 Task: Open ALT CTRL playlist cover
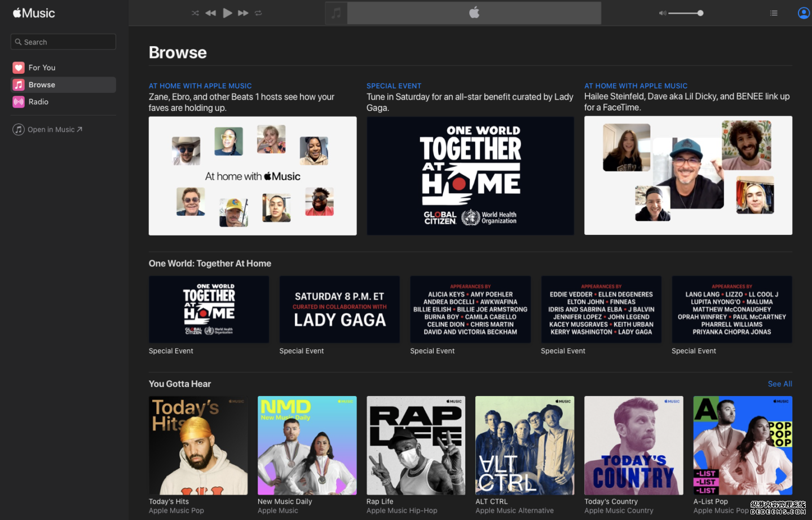(x=524, y=445)
